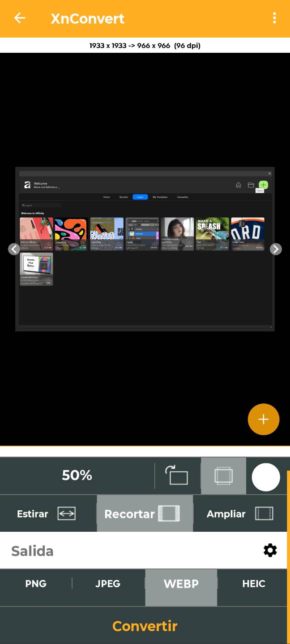Screen dimensions: 290x644
Task: Select the Ampliar fit mode
Action: click(240, 513)
